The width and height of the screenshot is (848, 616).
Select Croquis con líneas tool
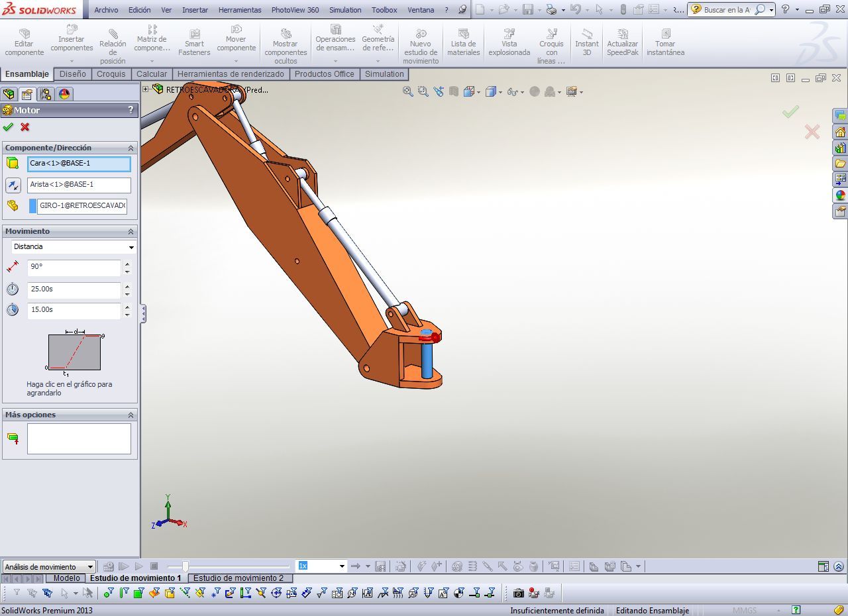coord(551,46)
